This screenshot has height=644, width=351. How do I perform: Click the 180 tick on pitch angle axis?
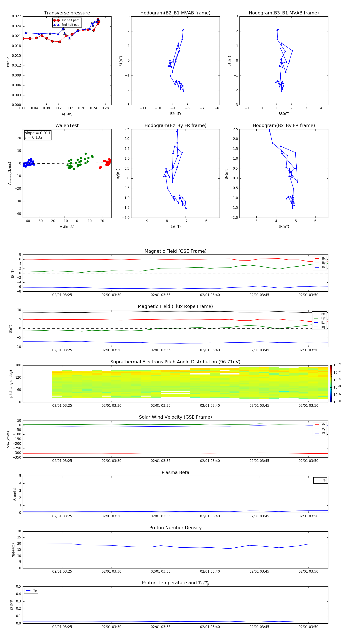[18, 365]
